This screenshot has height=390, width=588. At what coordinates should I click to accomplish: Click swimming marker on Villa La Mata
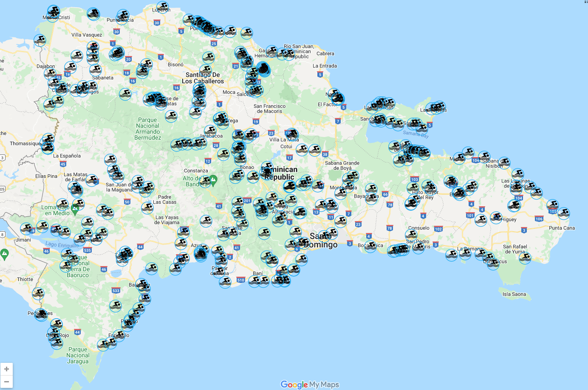(292, 135)
